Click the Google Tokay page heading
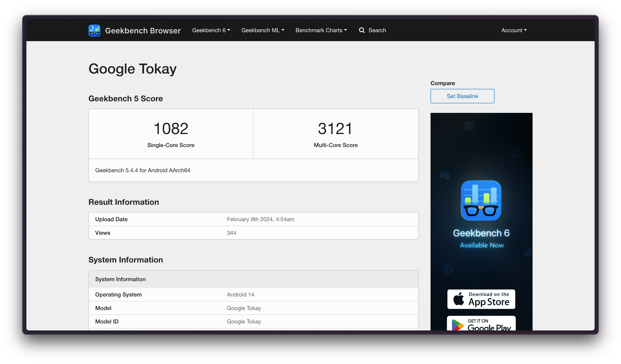Viewport: 621px width, 364px height. coord(132,69)
